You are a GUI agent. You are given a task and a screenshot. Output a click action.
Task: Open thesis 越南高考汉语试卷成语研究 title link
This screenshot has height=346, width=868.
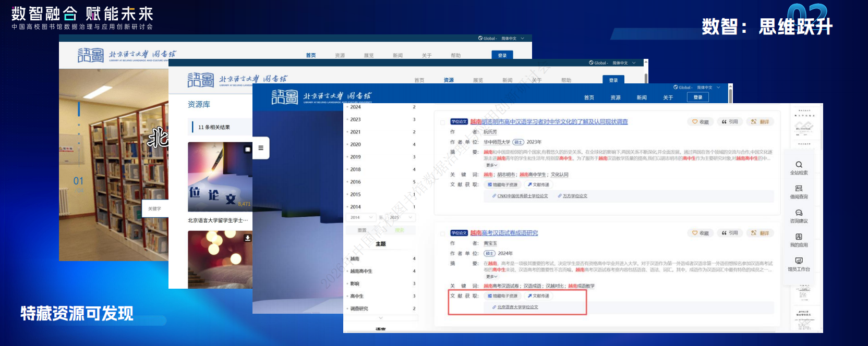point(504,233)
